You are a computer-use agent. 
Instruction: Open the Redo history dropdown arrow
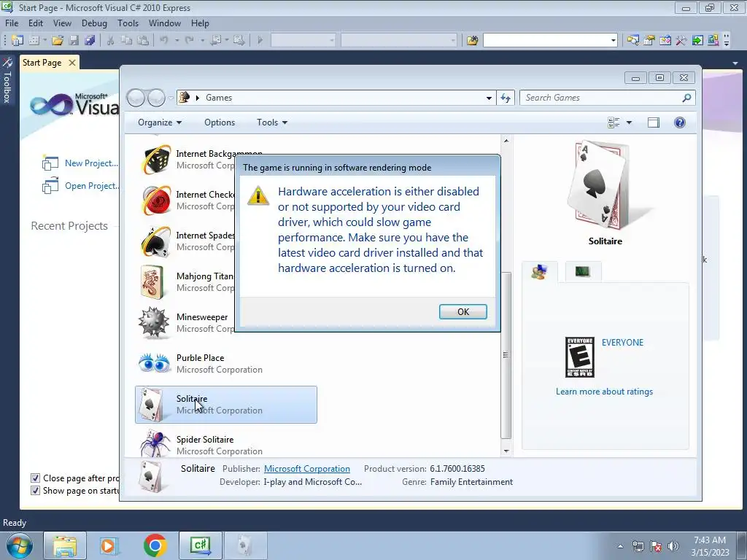coord(202,41)
